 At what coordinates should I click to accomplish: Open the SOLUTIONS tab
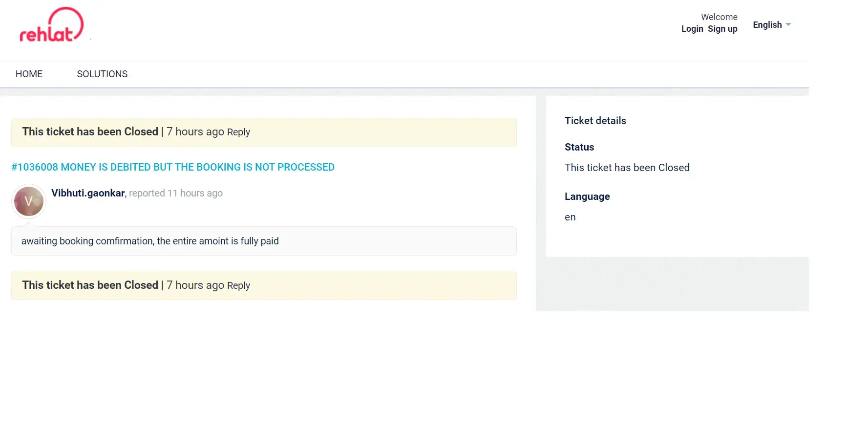pos(102,74)
